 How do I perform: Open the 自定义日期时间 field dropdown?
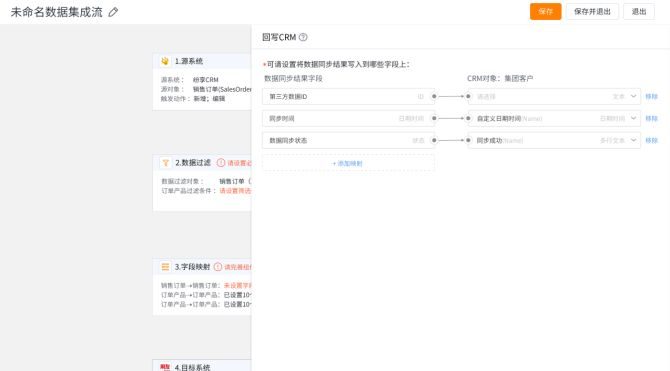click(x=554, y=118)
